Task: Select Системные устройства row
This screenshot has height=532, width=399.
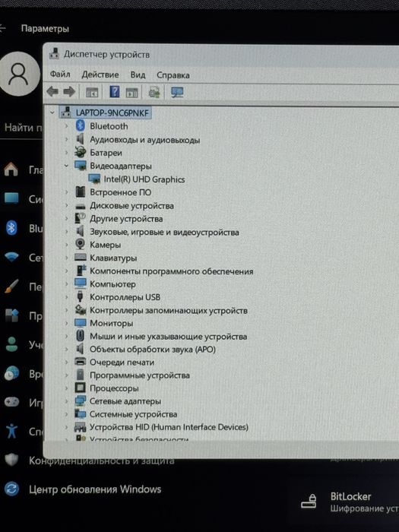Action: pos(133,414)
